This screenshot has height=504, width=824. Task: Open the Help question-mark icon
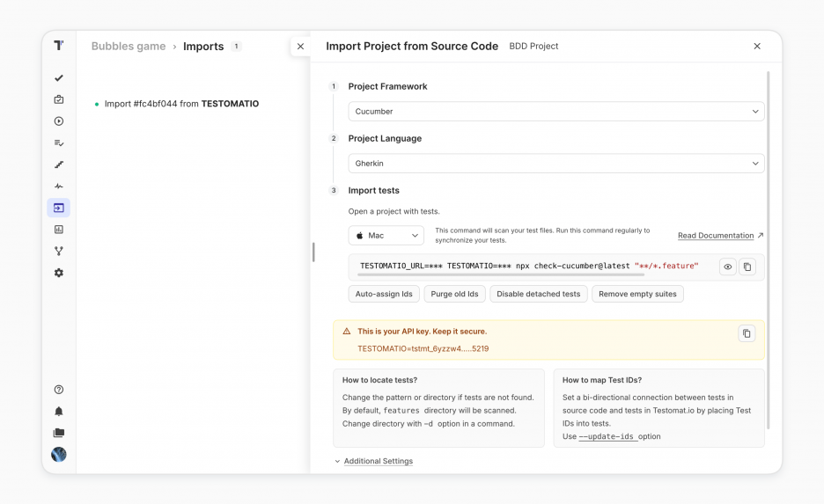[59, 390]
